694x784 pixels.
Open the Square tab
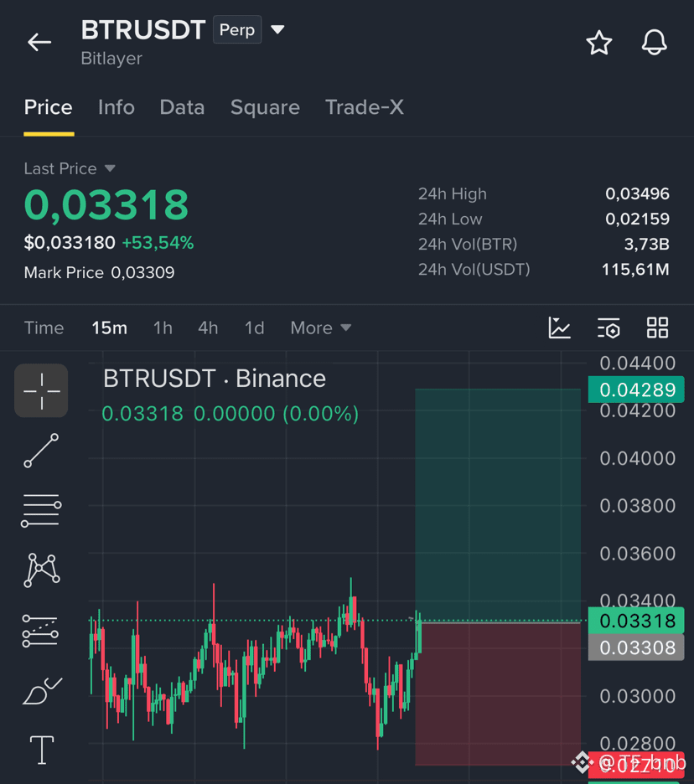(x=265, y=107)
